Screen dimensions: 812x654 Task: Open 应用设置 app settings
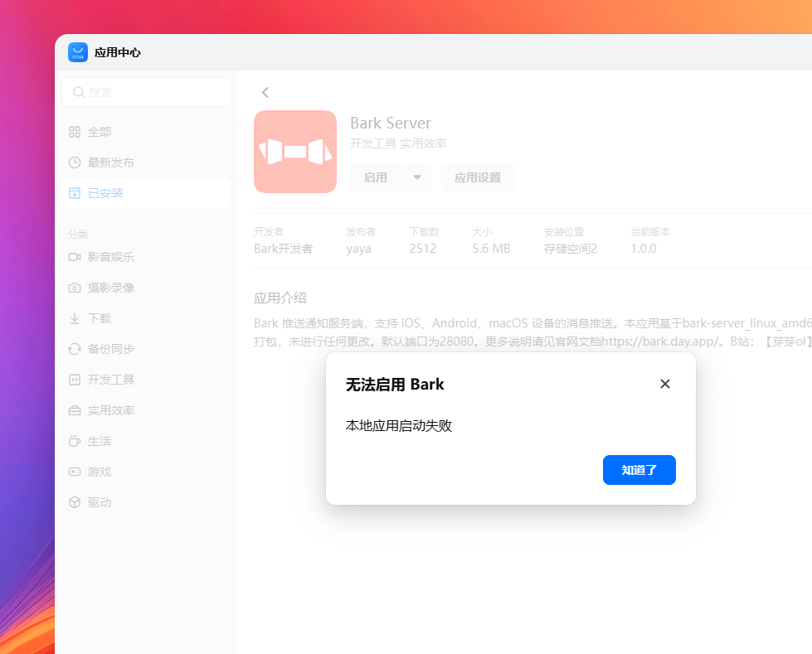pyautogui.click(x=478, y=177)
